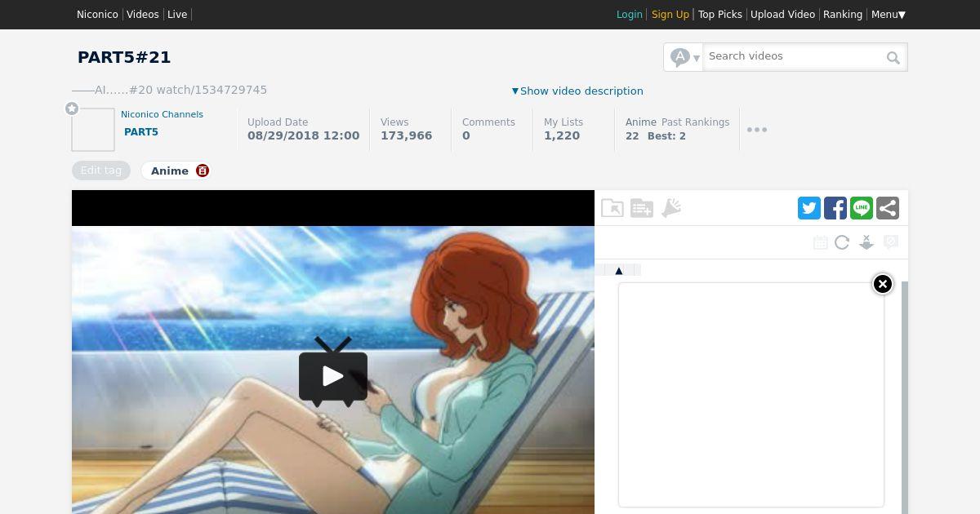Open Niconico Channels link
This screenshot has height=514, width=980.
click(162, 114)
